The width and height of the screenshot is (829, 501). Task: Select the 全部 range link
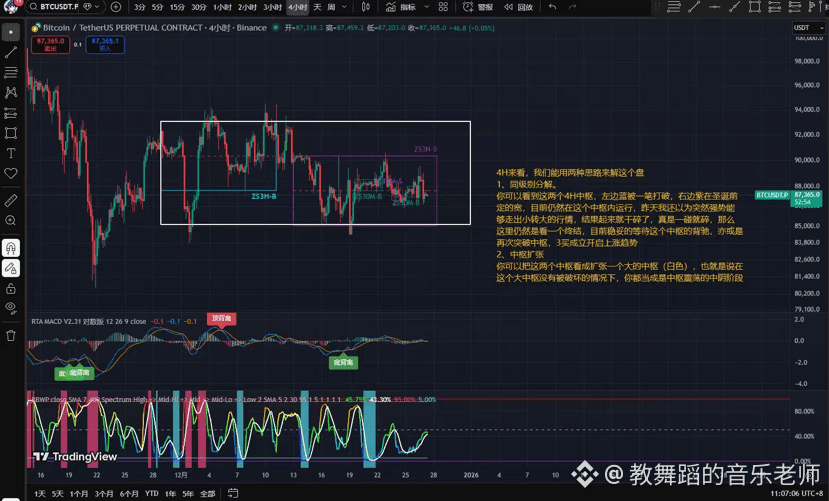coord(208,494)
